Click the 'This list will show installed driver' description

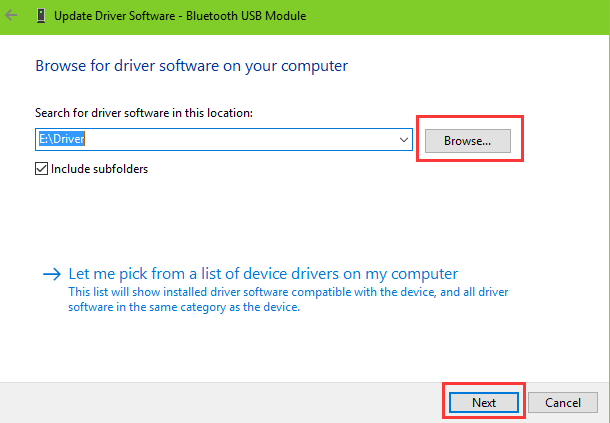(288, 300)
